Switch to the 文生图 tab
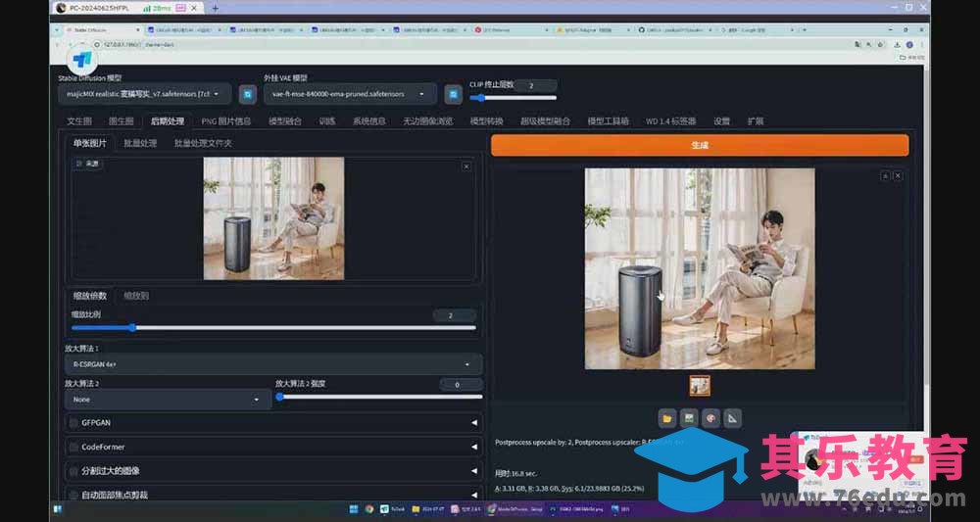980x522 pixels. [x=79, y=121]
